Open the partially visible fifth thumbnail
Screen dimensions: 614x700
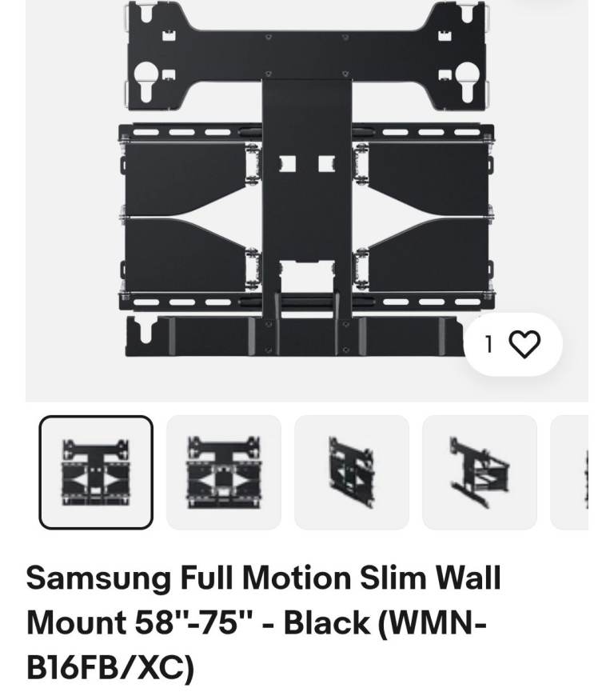pos(569,472)
